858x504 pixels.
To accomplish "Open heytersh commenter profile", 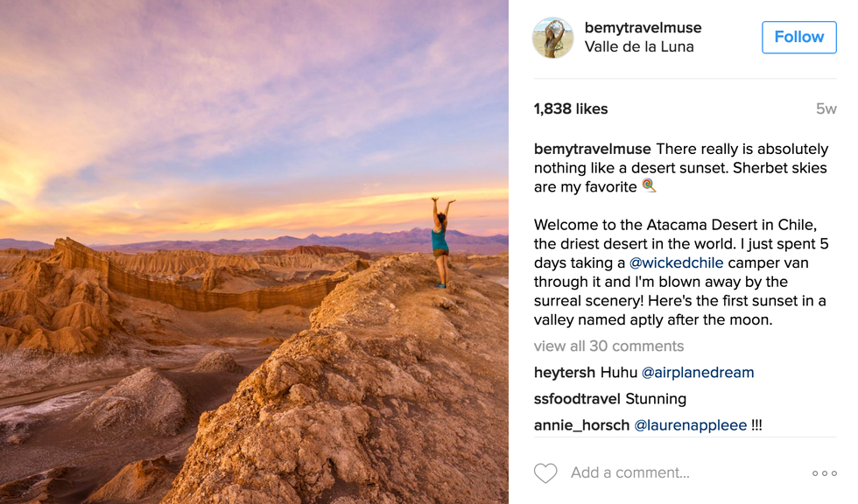I will point(565,373).
